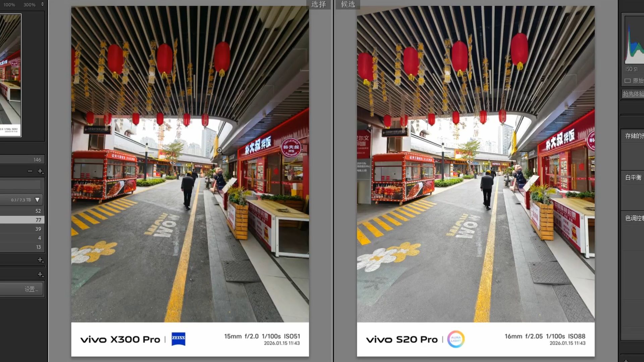Viewport: 644px width, 362px height.
Task: Select the 选择 label above the left photo
Action: pyautogui.click(x=318, y=4)
